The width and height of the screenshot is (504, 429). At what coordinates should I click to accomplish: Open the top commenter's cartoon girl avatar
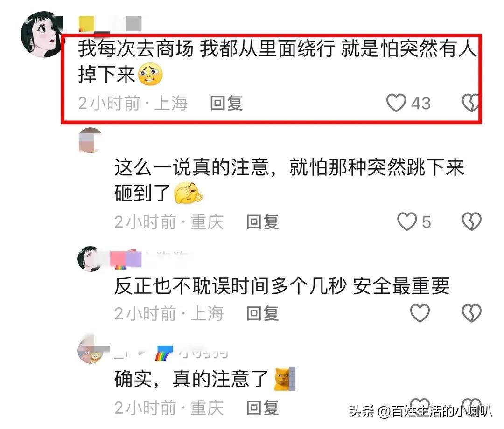coord(42,35)
